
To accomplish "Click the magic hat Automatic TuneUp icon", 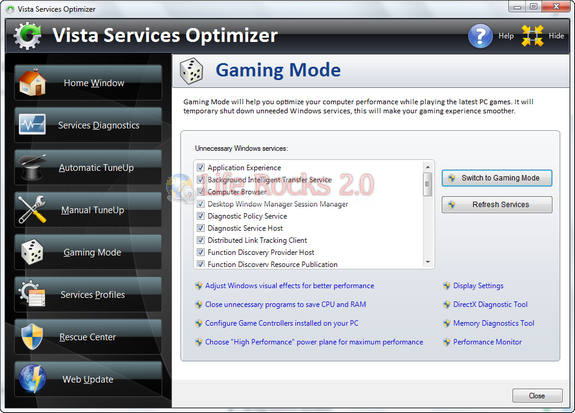I will [x=32, y=167].
